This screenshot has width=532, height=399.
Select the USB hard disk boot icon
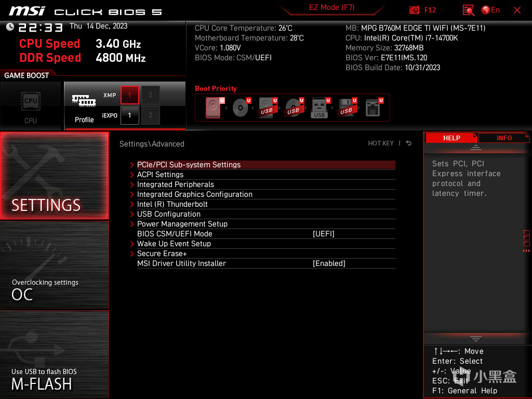click(x=268, y=107)
